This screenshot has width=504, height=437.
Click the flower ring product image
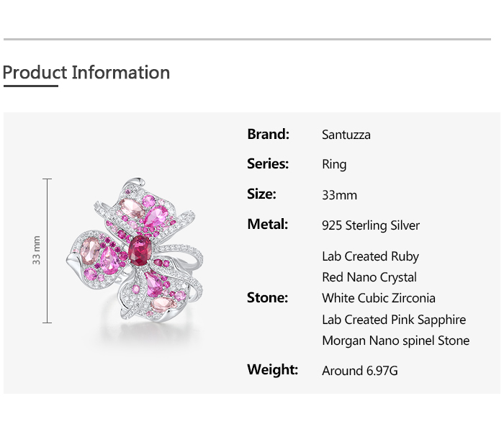pos(137,252)
